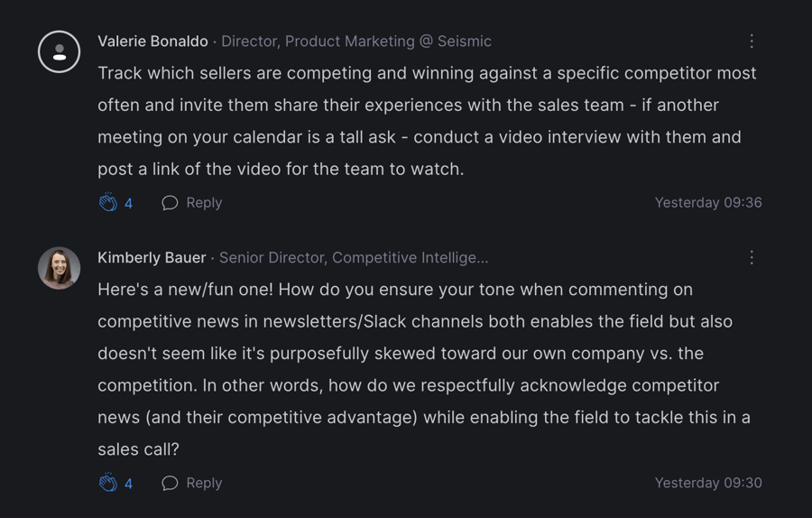This screenshot has width=812, height=518.
Task: Click "Director, Product Marketing @ Seismic" title
Action: [356, 42]
